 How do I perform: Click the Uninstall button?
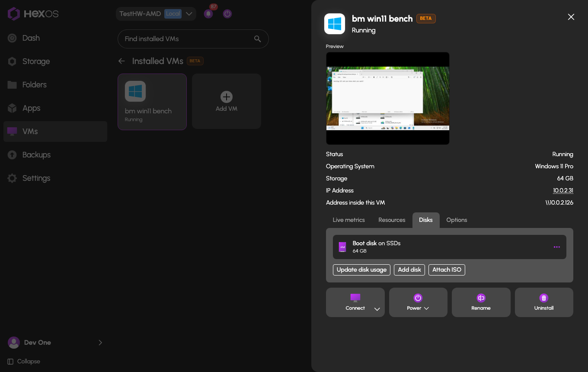[544, 302]
